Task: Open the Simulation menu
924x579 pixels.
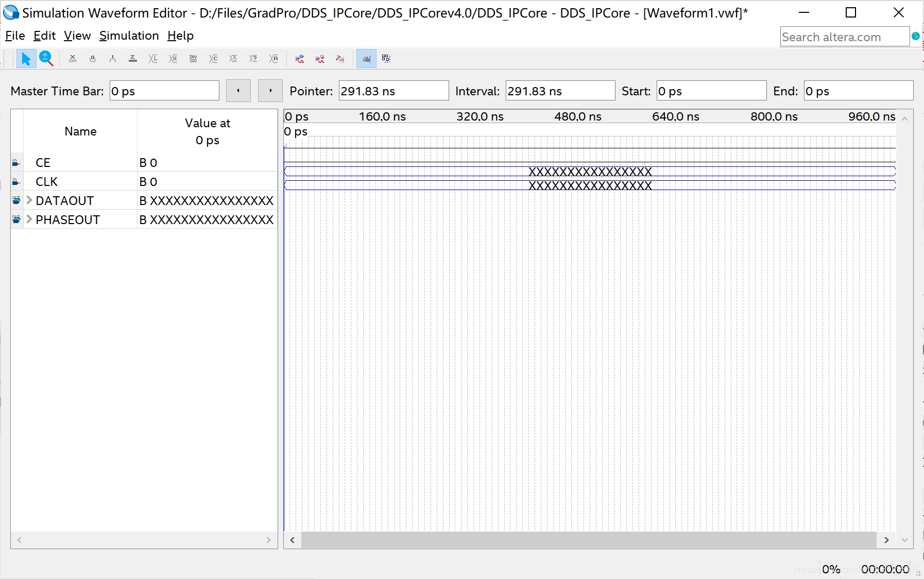Action: [129, 36]
